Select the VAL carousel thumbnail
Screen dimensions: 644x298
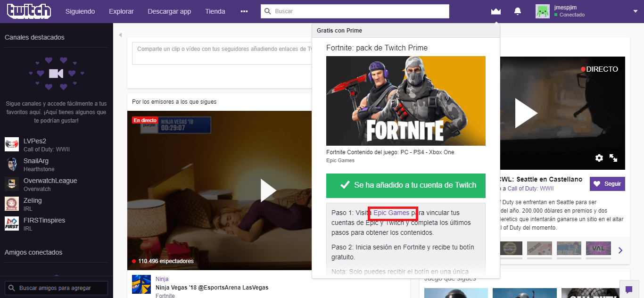click(x=598, y=248)
